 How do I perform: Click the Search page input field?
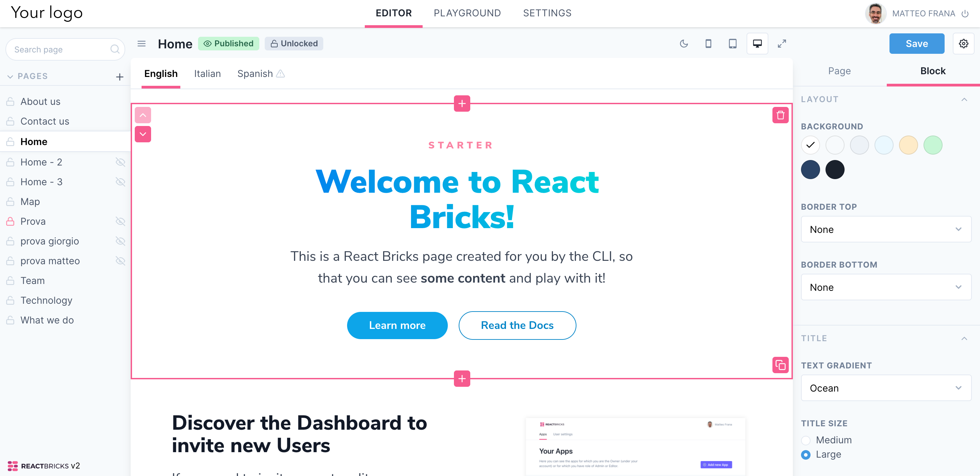pyautogui.click(x=61, y=49)
